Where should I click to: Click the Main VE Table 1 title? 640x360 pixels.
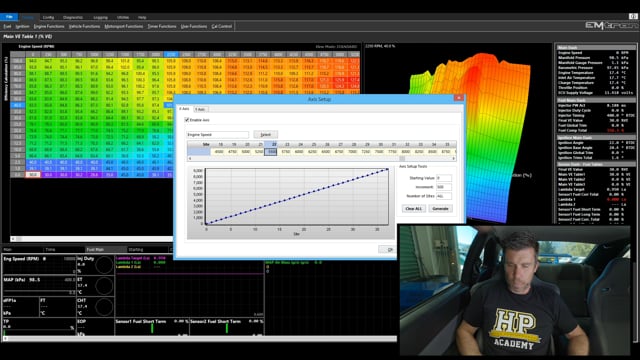[27, 36]
